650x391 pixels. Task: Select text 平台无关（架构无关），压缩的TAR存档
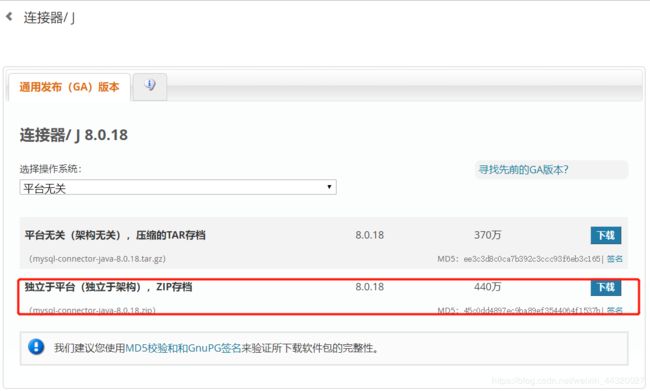click(x=115, y=235)
